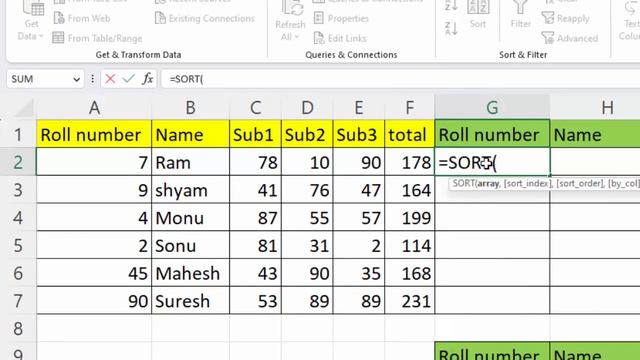
Task: Click From Web data source
Action: tap(82, 18)
